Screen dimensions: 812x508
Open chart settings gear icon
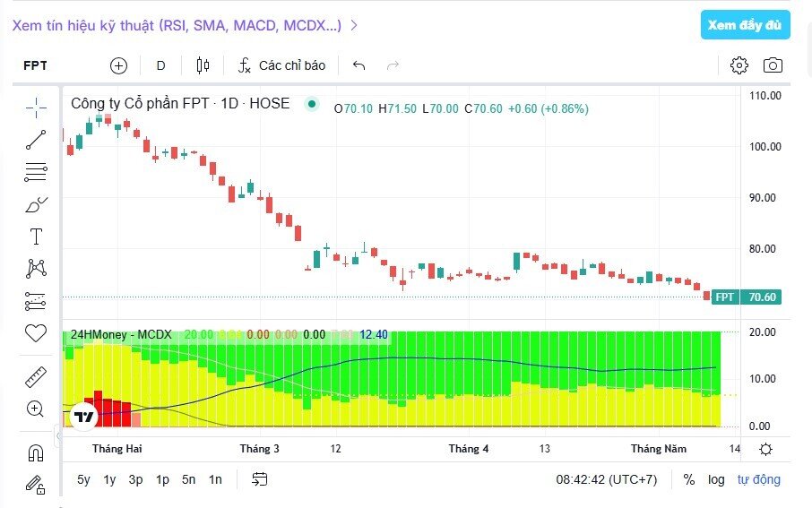(x=739, y=65)
